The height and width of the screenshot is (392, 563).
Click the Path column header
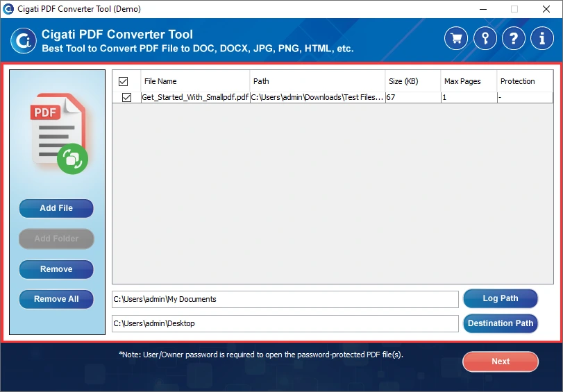click(317, 81)
